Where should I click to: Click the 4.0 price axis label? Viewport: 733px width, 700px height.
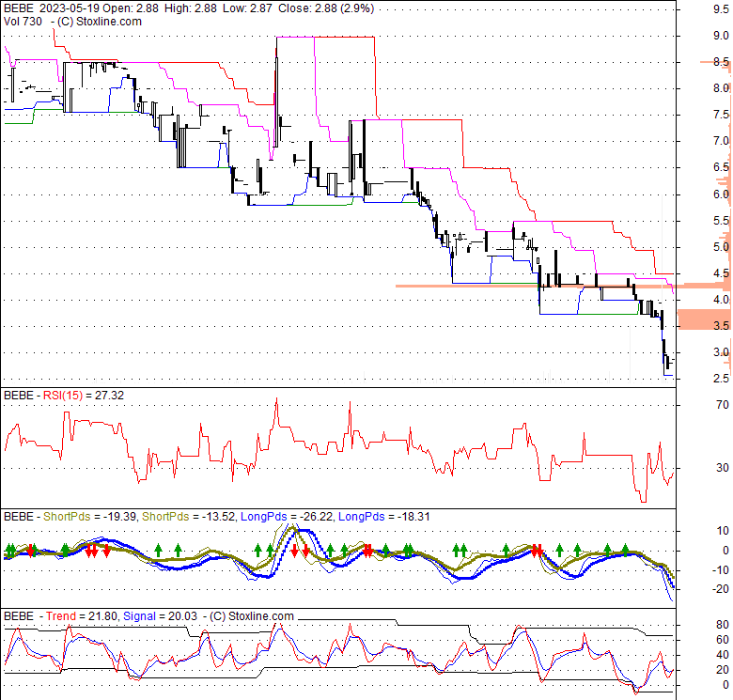(721, 300)
